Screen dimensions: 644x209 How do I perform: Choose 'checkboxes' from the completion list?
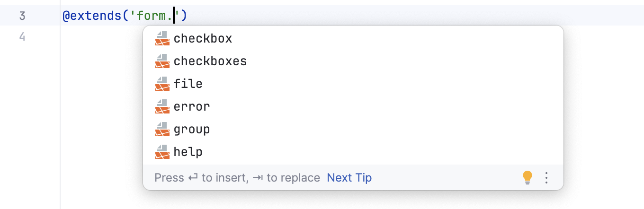click(210, 61)
